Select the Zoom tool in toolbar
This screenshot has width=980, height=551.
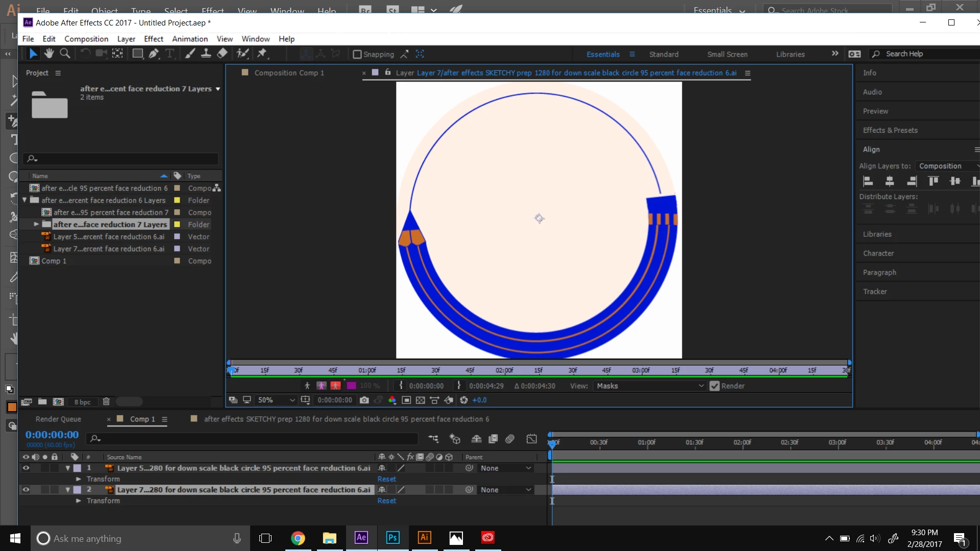point(65,54)
